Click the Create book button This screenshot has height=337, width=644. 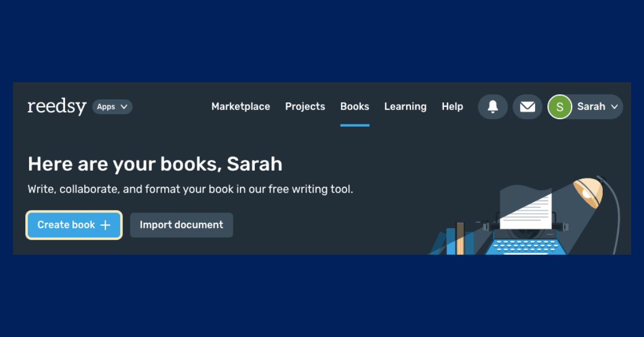pos(74,225)
